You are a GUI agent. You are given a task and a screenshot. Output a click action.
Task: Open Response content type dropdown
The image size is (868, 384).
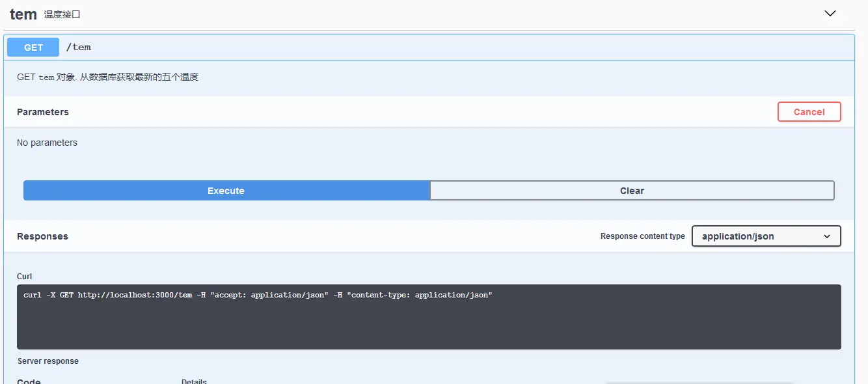click(766, 236)
